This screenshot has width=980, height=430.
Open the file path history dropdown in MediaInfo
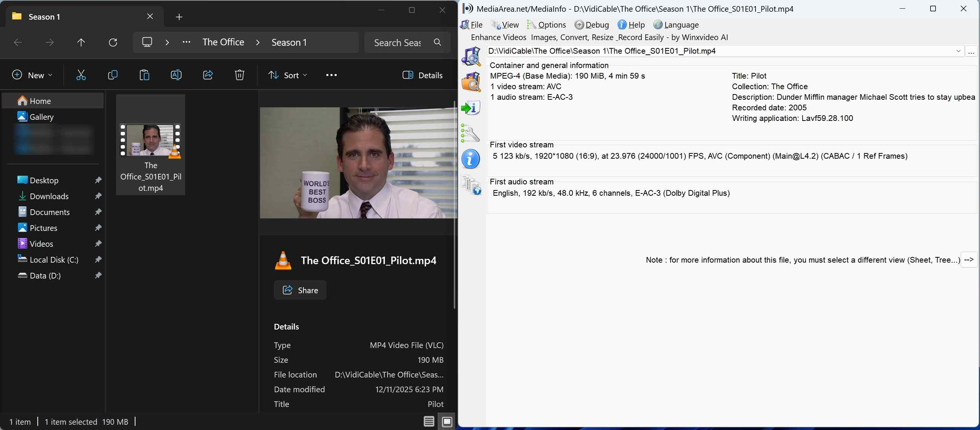pos(958,51)
